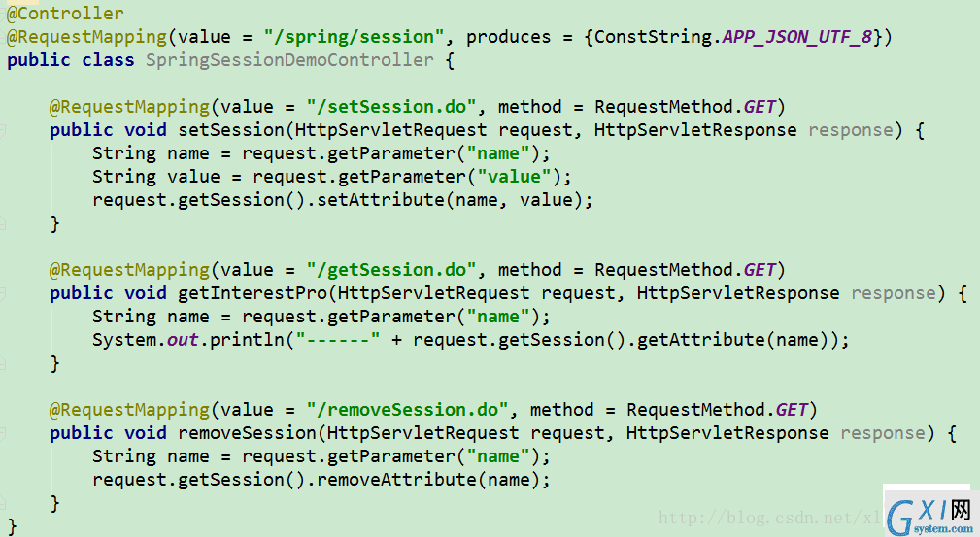Click the println call in getInterestPro
Screen dimensions: 980x537
[x=248, y=340]
